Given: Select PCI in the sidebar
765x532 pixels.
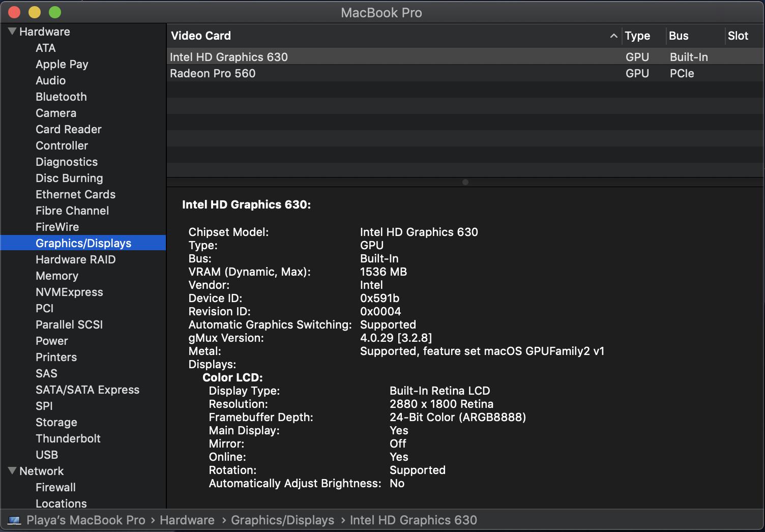Looking at the screenshot, I should pos(45,308).
